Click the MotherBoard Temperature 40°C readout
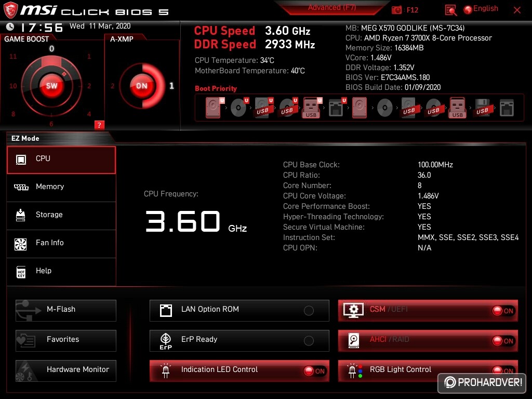This screenshot has width=532, height=399. pos(250,71)
